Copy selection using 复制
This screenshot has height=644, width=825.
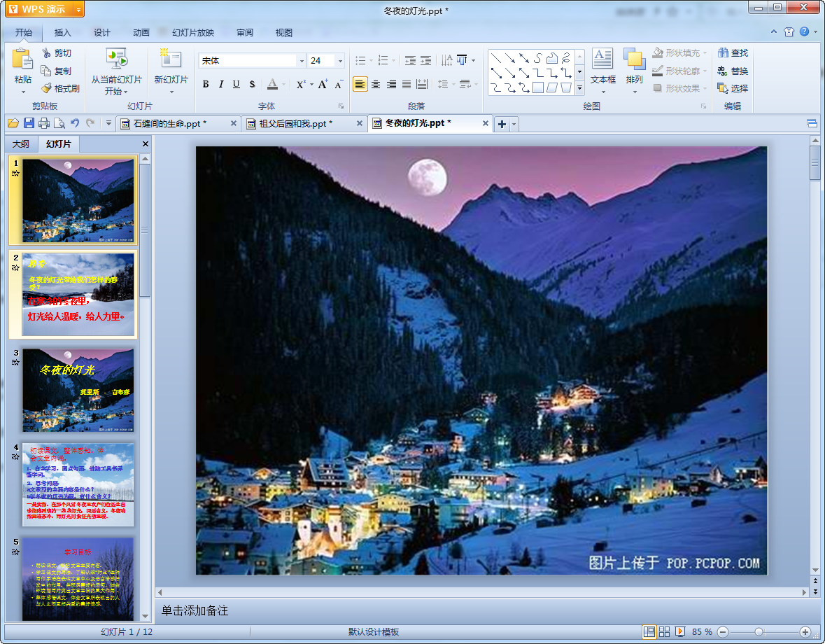click(57, 71)
